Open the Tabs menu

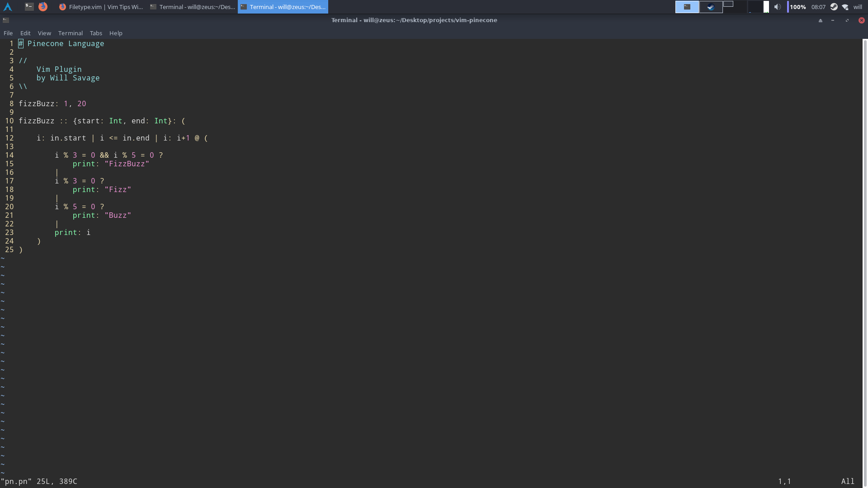pyautogui.click(x=96, y=33)
